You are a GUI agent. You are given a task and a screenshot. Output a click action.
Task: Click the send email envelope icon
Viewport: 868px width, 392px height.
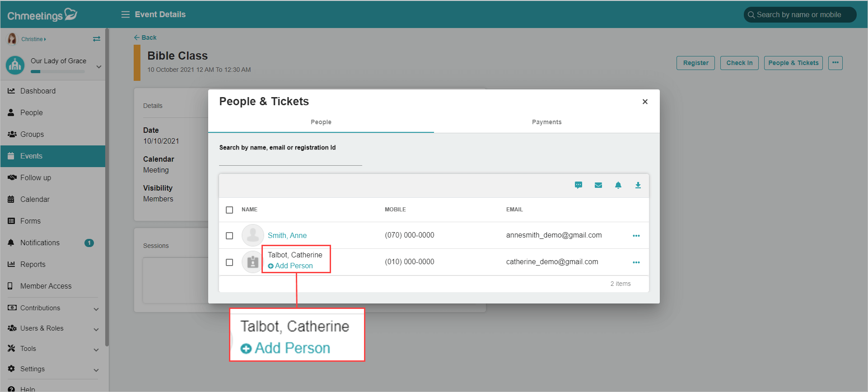point(598,185)
